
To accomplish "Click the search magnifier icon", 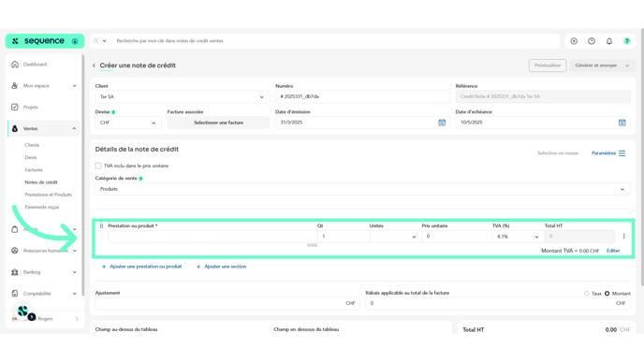I will 96,41.
